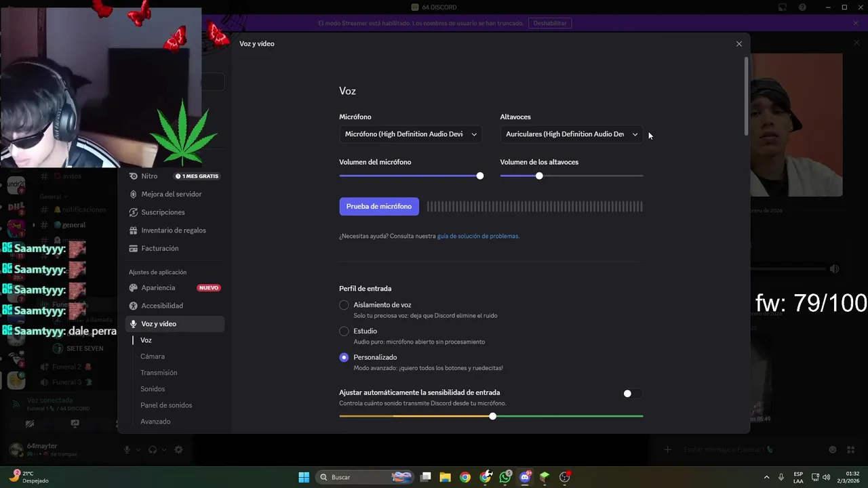This screenshot has height=488, width=868.
Task: Dismiss the streamer mode banner
Action: point(856,23)
